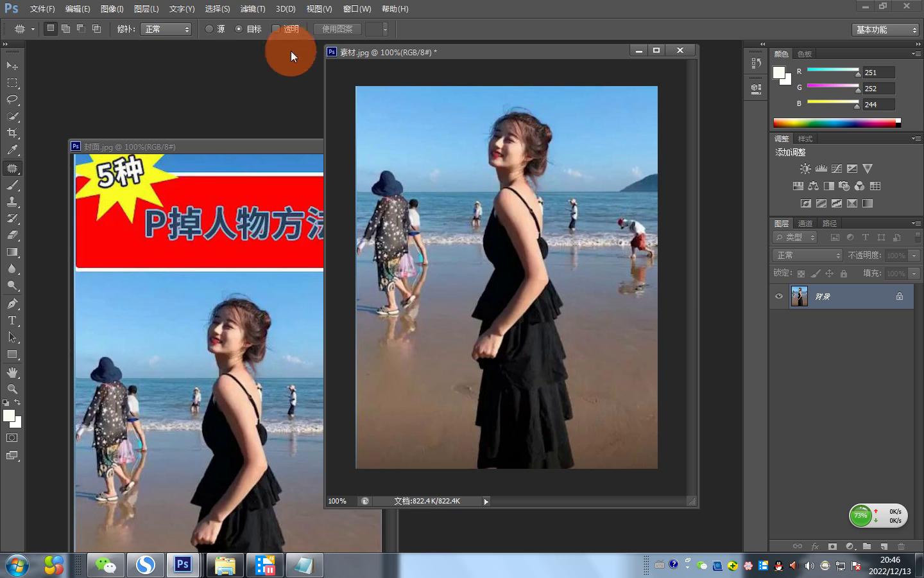Screen dimensions: 924x578
Task: Click the Brightness/Contrast adjustment icon
Action: tap(805, 168)
